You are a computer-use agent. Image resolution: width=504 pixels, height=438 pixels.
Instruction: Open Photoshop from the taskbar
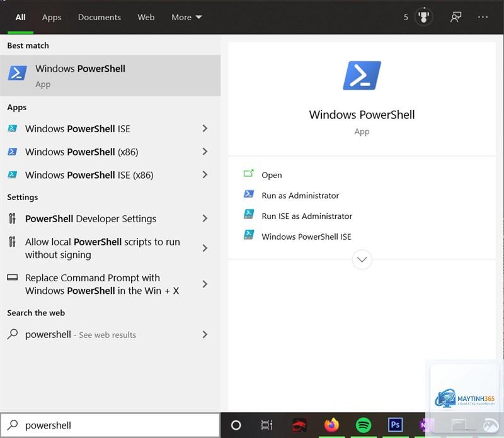coord(395,425)
